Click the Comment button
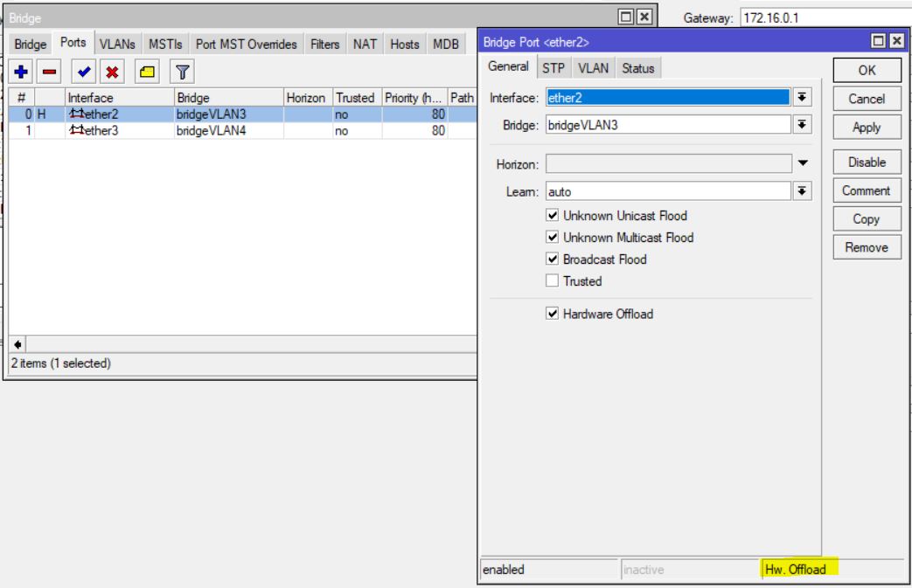This screenshot has width=912, height=588. pos(867,190)
